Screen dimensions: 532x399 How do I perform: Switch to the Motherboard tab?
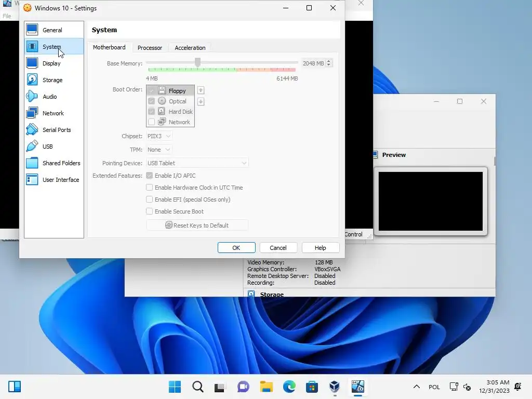tap(109, 47)
